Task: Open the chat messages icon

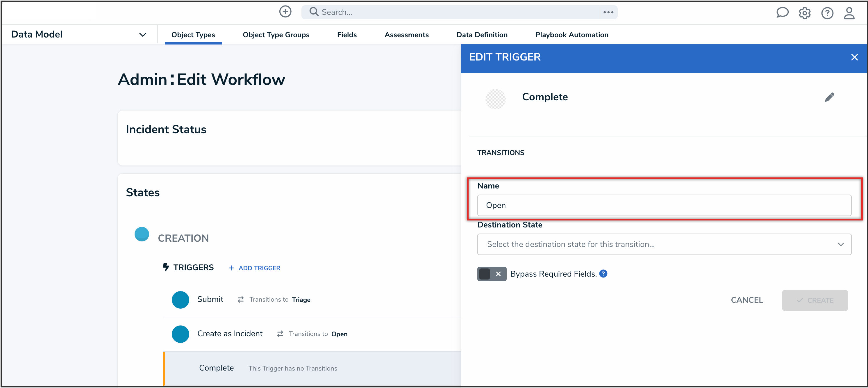Action: pyautogui.click(x=782, y=13)
